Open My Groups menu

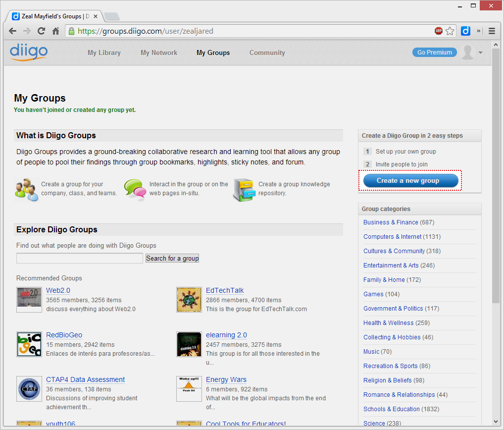[213, 53]
